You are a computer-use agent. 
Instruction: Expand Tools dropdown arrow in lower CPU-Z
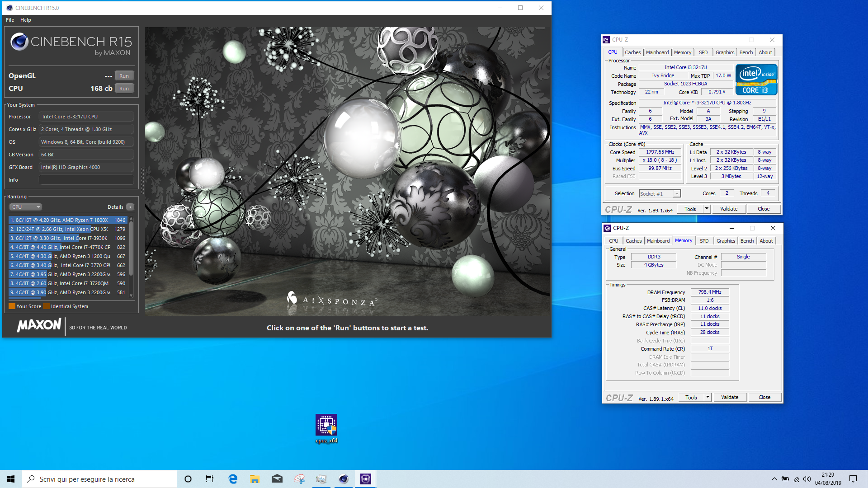coord(708,398)
